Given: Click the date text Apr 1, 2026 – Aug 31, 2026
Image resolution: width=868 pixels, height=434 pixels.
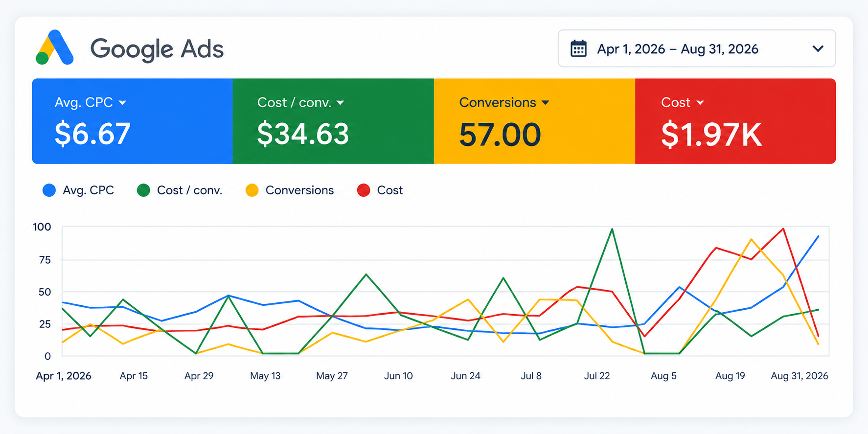Looking at the screenshot, I should tap(678, 49).
